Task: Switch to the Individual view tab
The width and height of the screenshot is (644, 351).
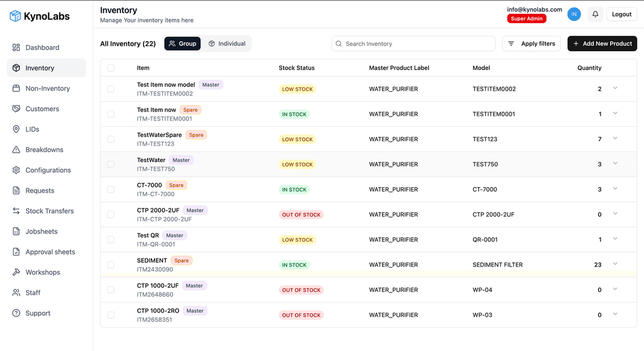Action: (227, 44)
